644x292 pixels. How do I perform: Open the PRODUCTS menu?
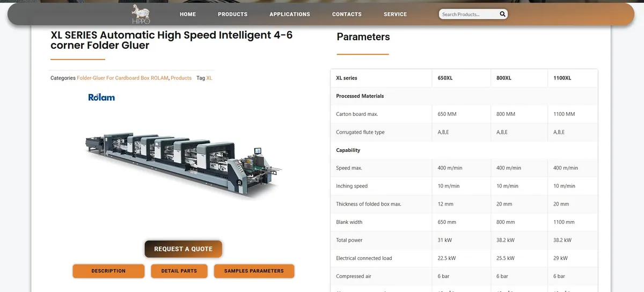(x=232, y=14)
